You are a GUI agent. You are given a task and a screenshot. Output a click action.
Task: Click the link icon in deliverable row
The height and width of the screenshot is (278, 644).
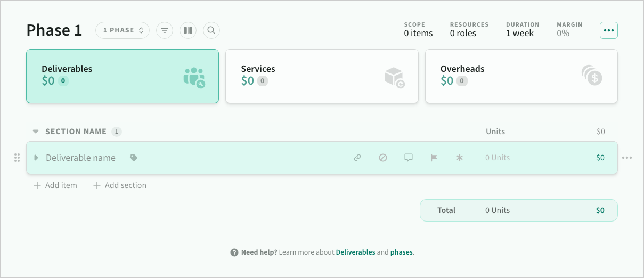click(x=357, y=158)
